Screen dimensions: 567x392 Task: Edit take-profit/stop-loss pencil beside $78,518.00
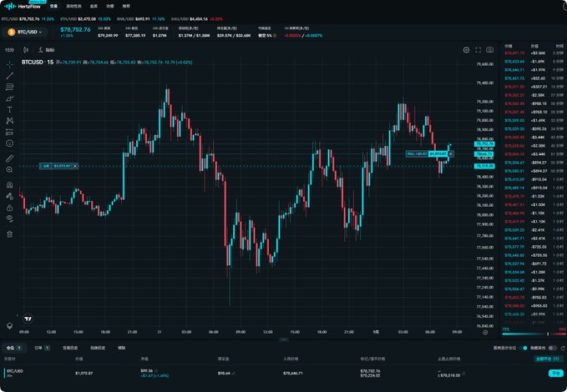(x=463, y=373)
